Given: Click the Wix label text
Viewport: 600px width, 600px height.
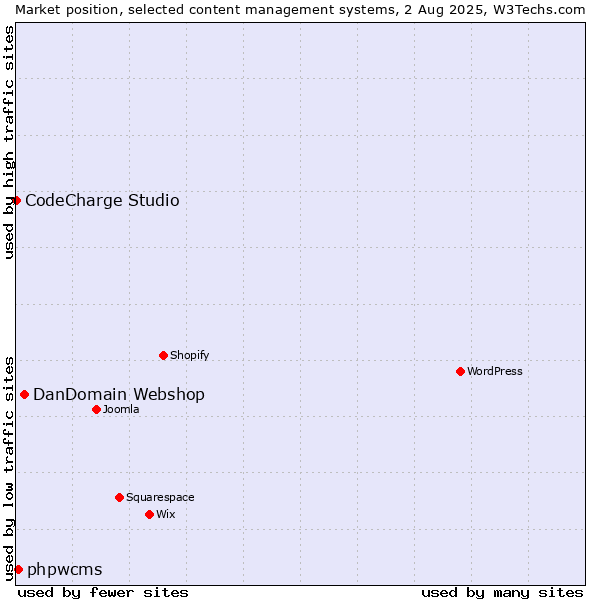Looking at the screenshot, I should tap(165, 514).
